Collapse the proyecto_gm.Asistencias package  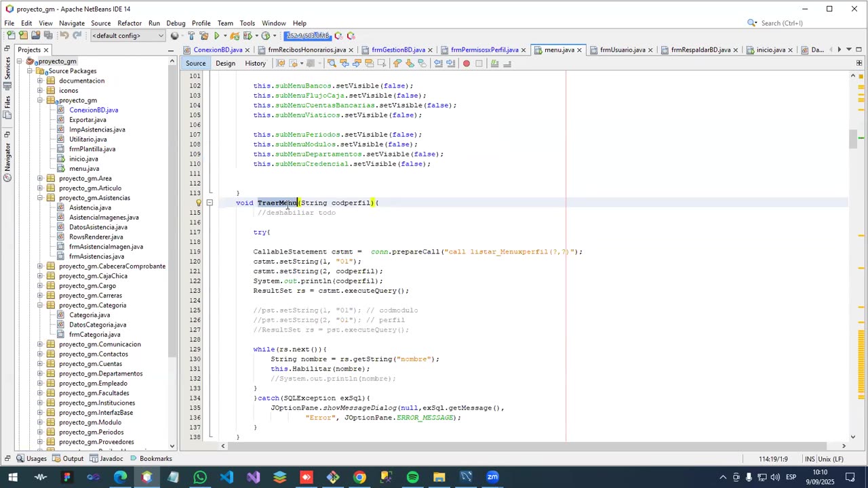coord(40,198)
